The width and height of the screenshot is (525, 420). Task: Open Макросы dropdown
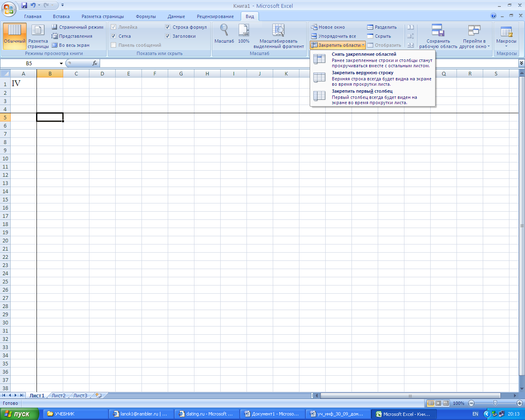506,36
